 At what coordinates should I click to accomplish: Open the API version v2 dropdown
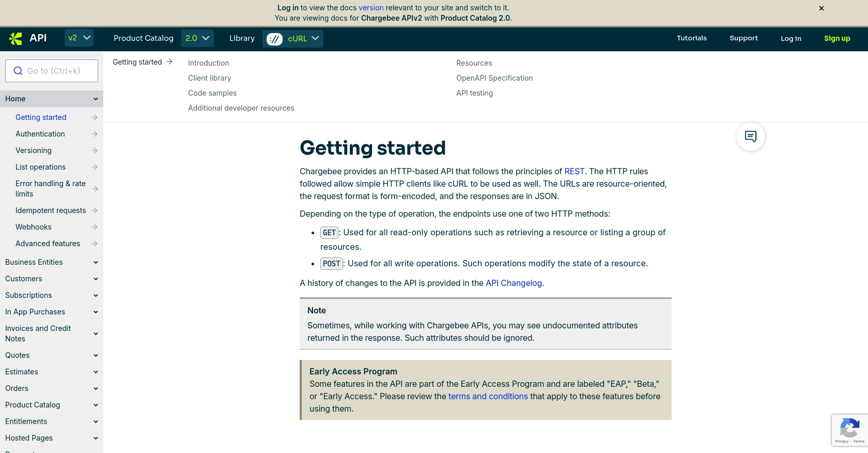pyautogui.click(x=79, y=38)
